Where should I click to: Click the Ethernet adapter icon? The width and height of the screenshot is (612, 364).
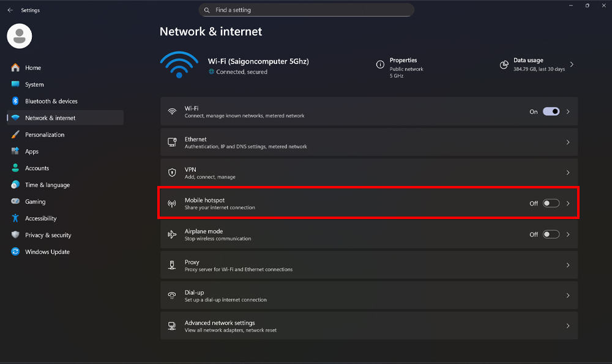coord(171,142)
